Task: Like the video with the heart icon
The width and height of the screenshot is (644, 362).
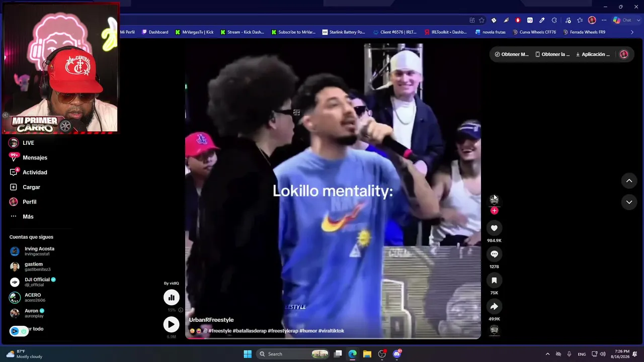Action: pyautogui.click(x=494, y=228)
